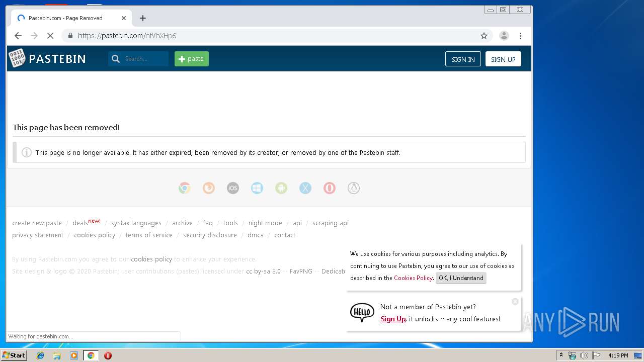Bookmark this page with the star icon
644x362 pixels.
484,36
